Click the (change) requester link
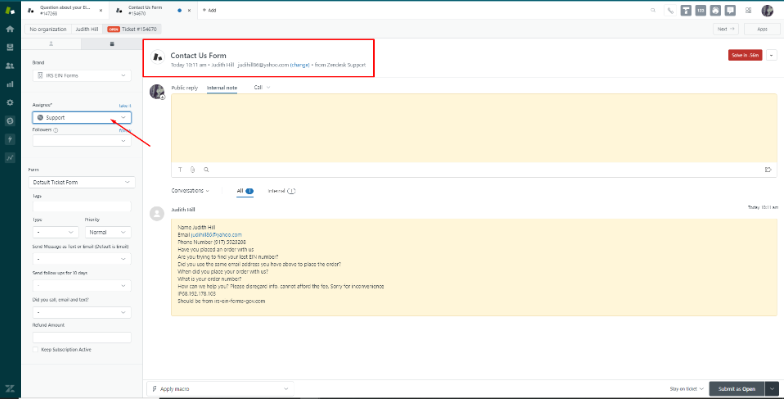This screenshot has width=784, height=399. 300,65
